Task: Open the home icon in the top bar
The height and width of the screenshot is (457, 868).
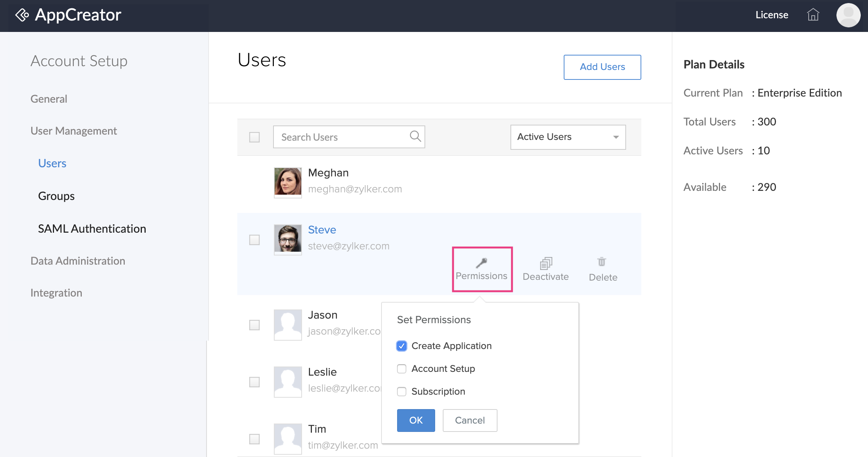Action: pos(813,15)
